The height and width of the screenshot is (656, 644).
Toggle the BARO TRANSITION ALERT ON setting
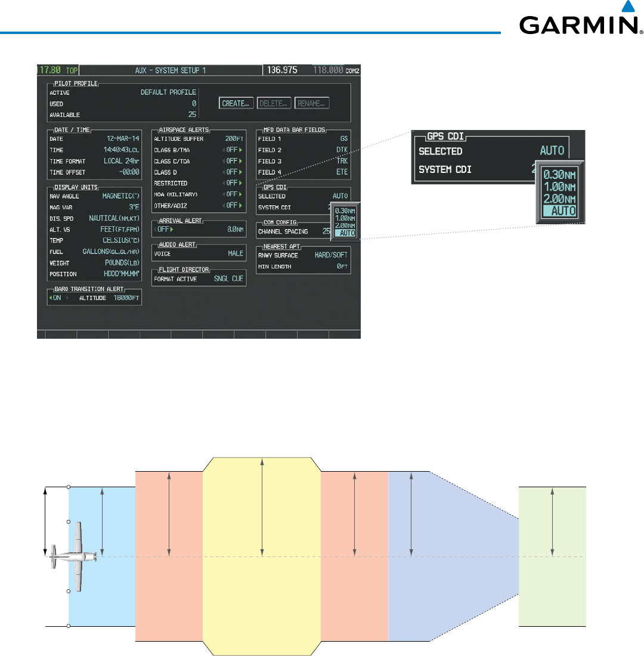(58, 298)
